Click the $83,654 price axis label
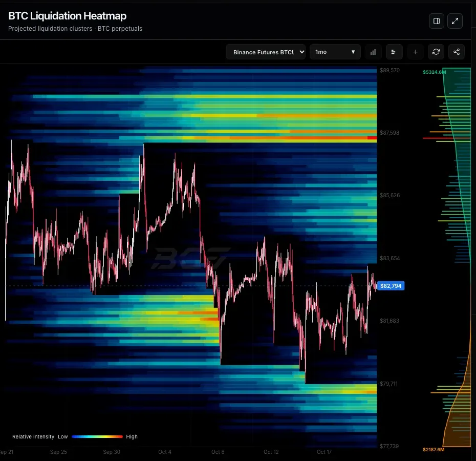 coord(390,258)
